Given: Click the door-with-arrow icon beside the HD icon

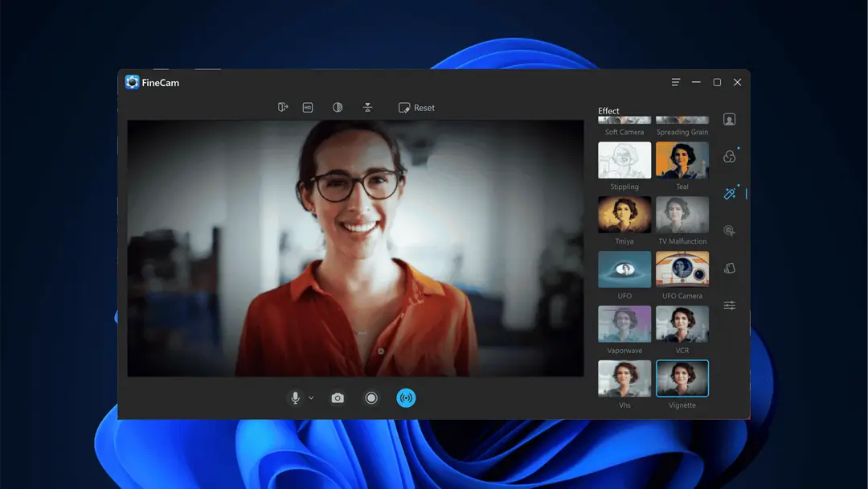Looking at the screenshot, I should [x=283, y=107].
